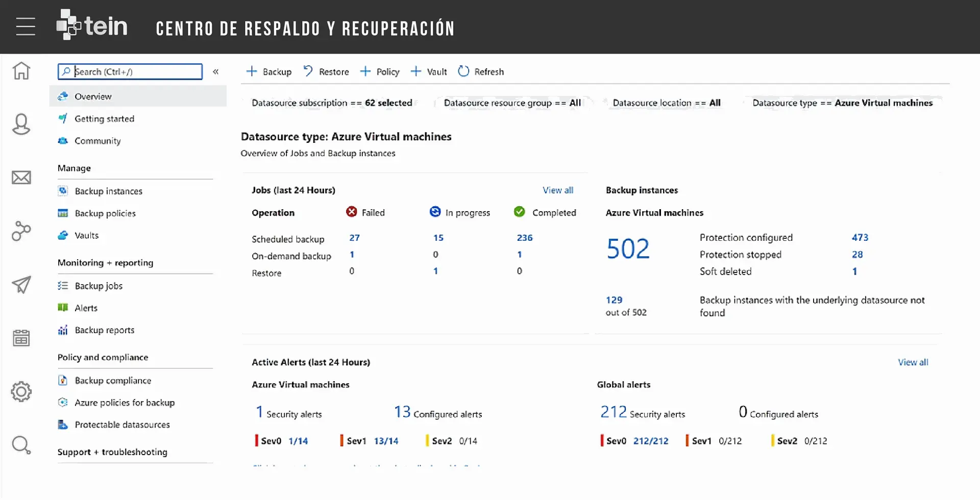Open Datasource type filter
980x500 pixels.
coord(842,103)
